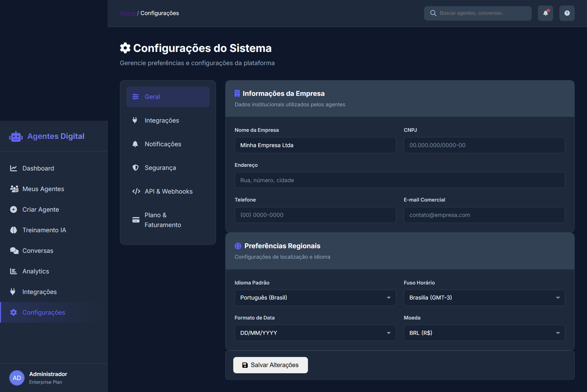This screenshot has height=392, width=587.
Task: Open the Moeda currency dropdown
Action: [484, 333]
